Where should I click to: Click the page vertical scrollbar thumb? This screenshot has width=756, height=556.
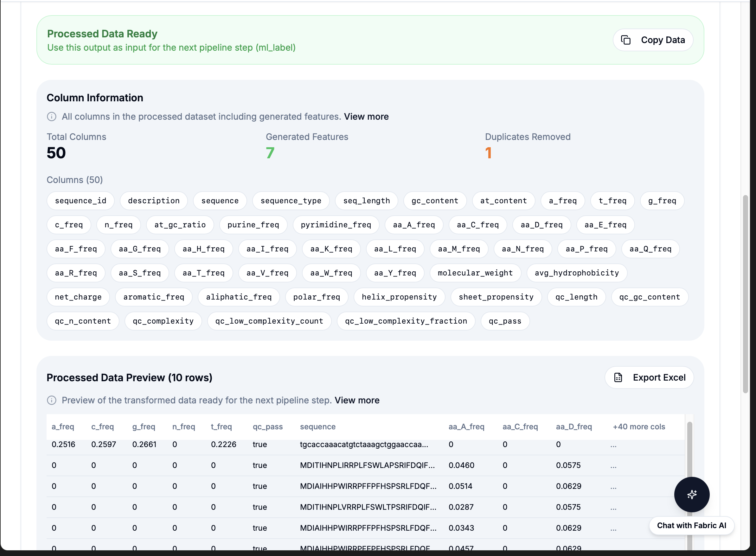click(x=745, y=294)
